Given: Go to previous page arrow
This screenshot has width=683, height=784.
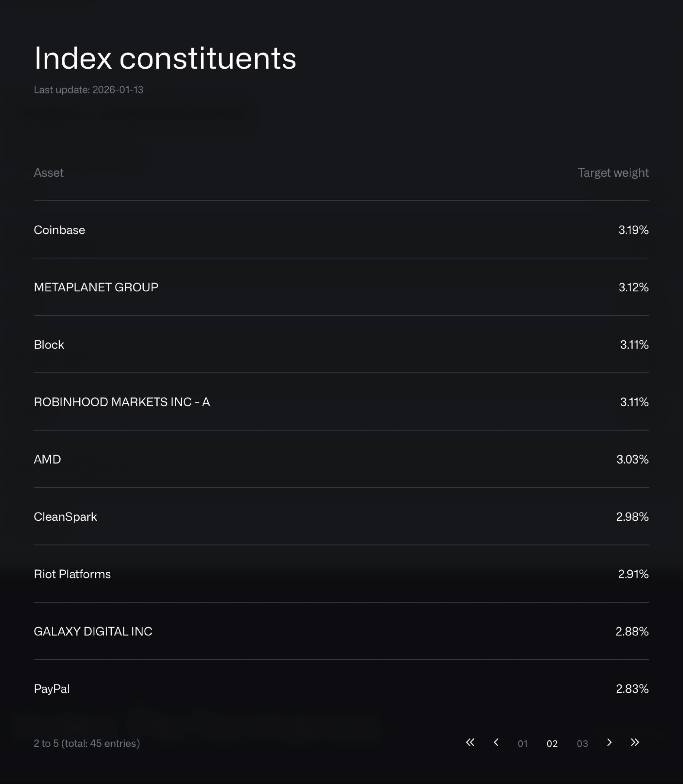Looking at the screenshot, I should [x=496, y=743].
